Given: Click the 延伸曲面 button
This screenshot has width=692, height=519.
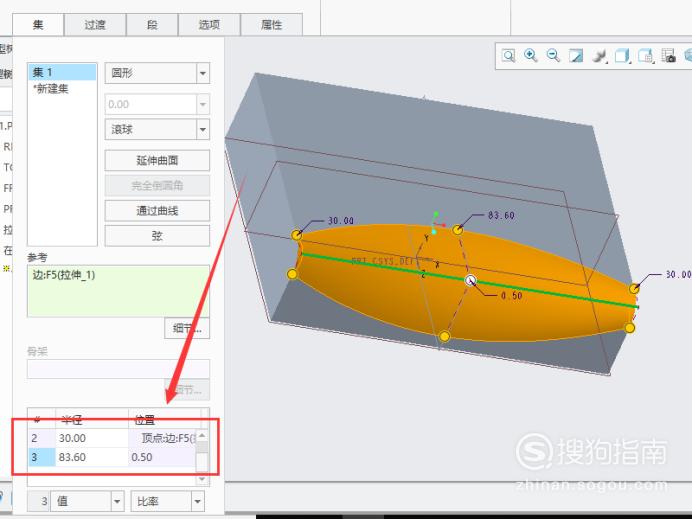Looking at the screenshot, I should click(x=157, y=160).
